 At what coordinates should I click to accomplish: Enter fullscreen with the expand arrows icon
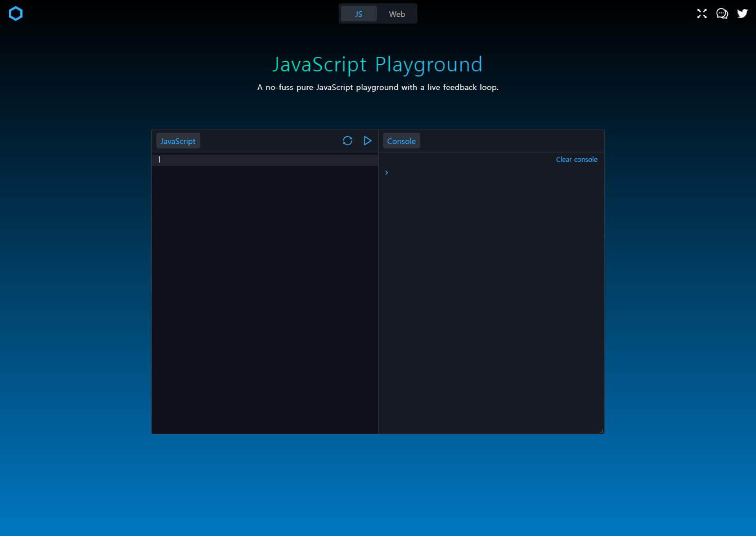(702, 13)
